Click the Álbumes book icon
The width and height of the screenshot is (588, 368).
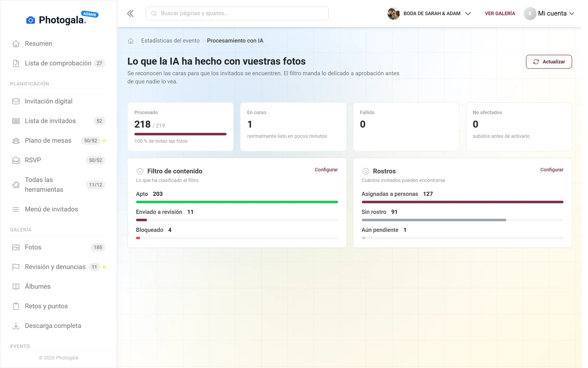(16, 286)
